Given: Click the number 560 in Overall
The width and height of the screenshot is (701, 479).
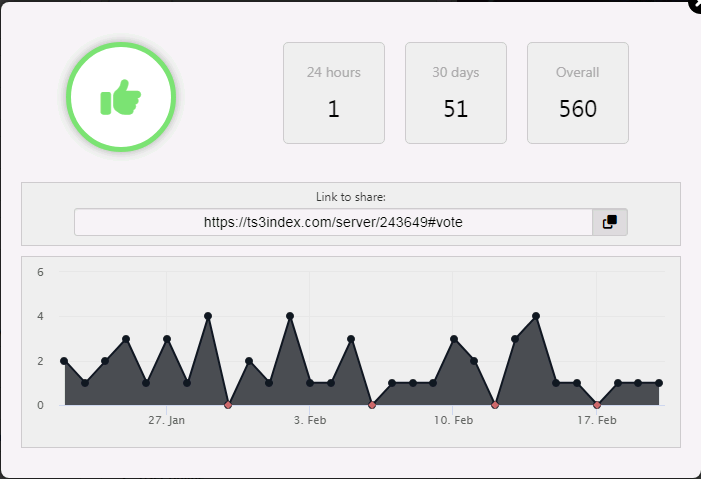Looking at the screenshot, I should (578, 109).
